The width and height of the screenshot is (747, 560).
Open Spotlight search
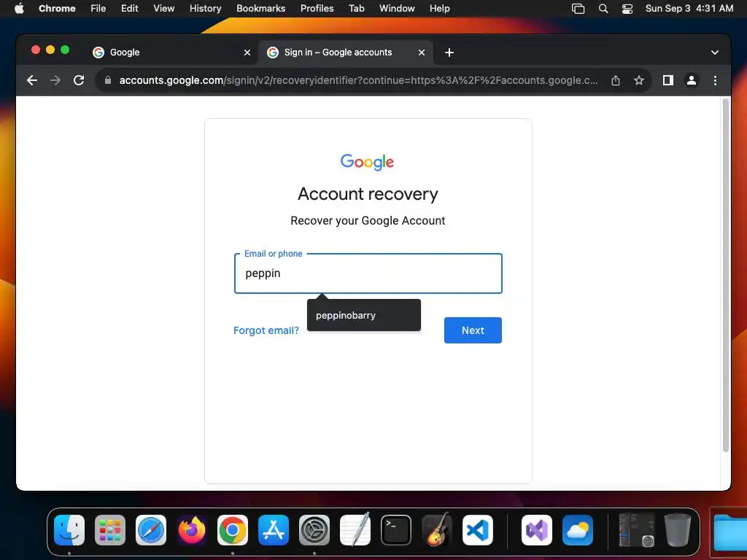tap(603, 9)
